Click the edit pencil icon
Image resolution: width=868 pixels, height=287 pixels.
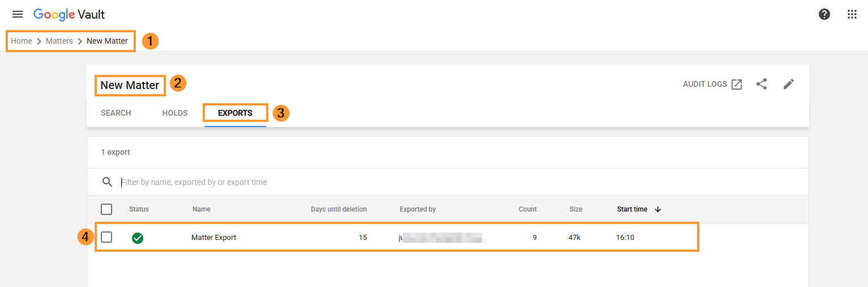(789, 84)
